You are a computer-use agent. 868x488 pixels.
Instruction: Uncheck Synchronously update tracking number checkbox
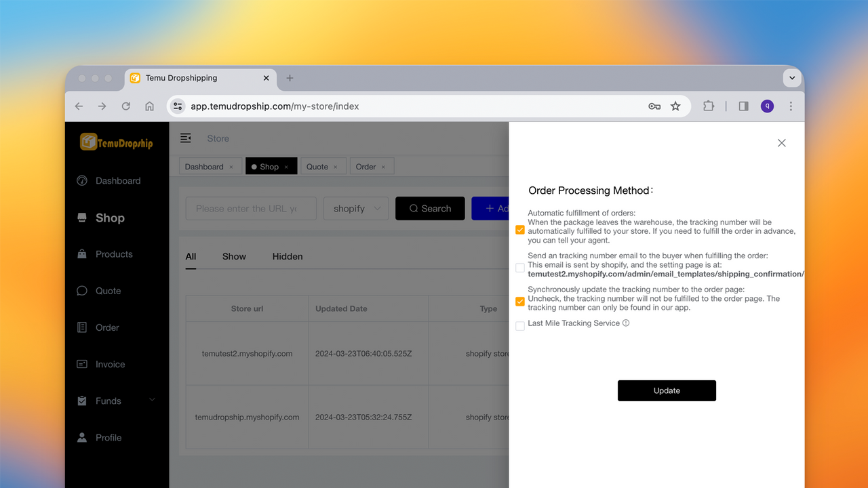[520, 302]
